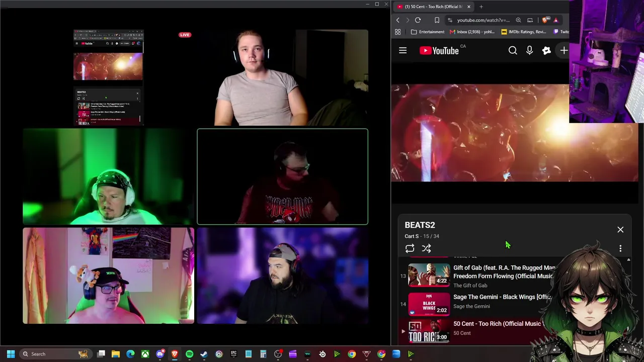Image resolution: width=644 pixels, height=362 pixels.
Task: Open Spotify from the taskbar
Action: pyautogui.click(x=189, y=354)
